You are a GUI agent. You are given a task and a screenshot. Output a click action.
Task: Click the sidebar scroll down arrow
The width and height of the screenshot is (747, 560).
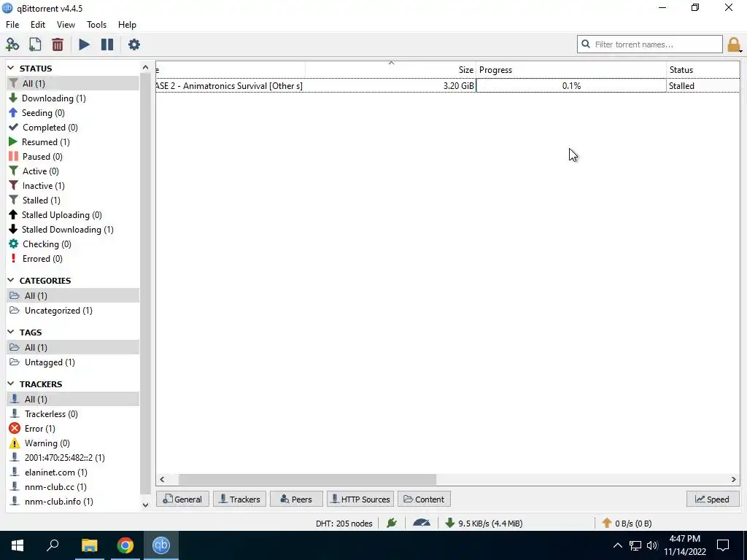coord(145,505)
